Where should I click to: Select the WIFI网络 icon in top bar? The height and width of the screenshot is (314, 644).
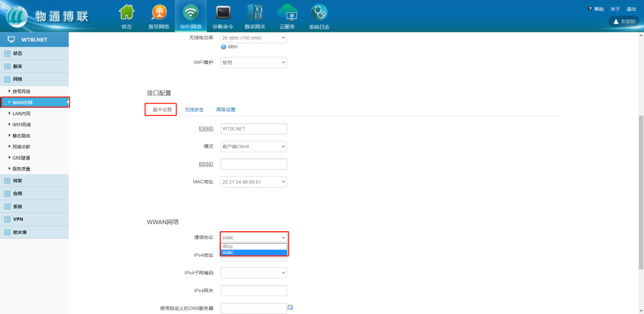pos(191,13)
